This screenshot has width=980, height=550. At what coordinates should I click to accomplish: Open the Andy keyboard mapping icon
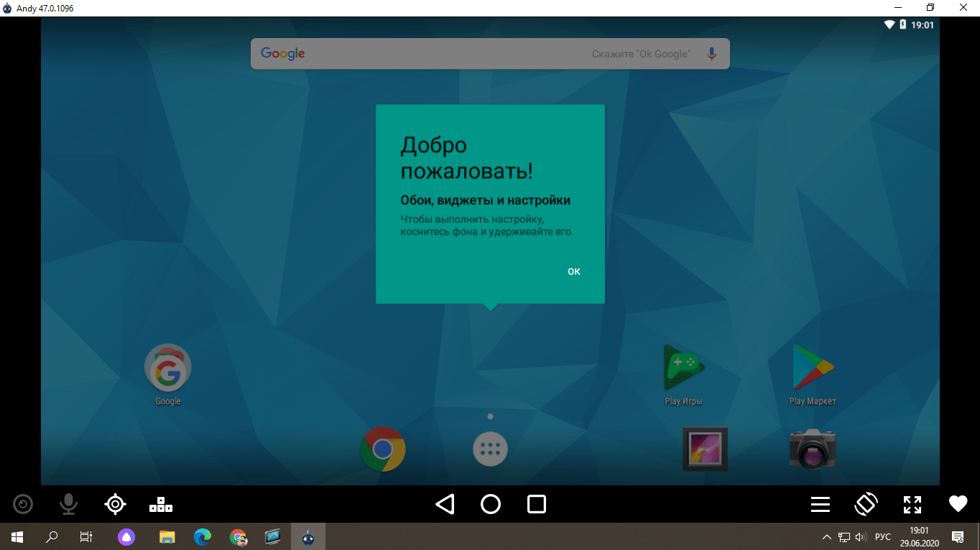click(161, 505)
